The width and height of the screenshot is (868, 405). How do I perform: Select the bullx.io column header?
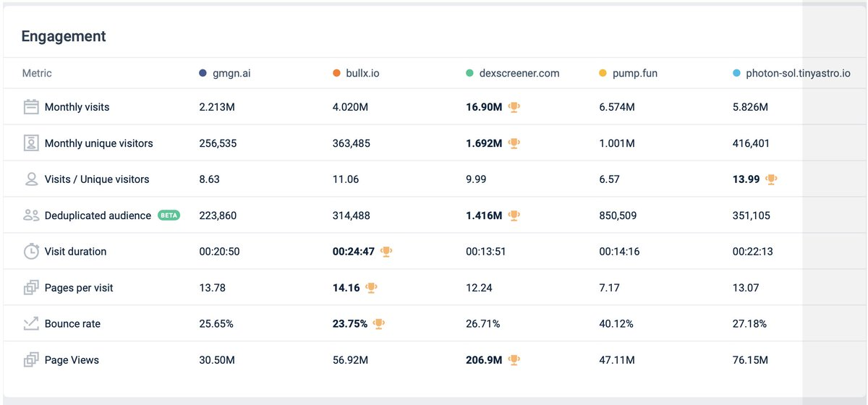362,73
